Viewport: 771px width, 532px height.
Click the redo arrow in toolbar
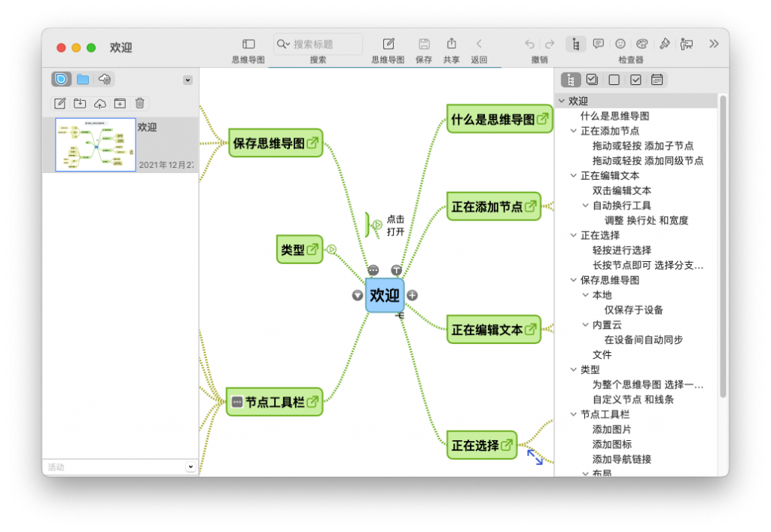tap(550, 44)
